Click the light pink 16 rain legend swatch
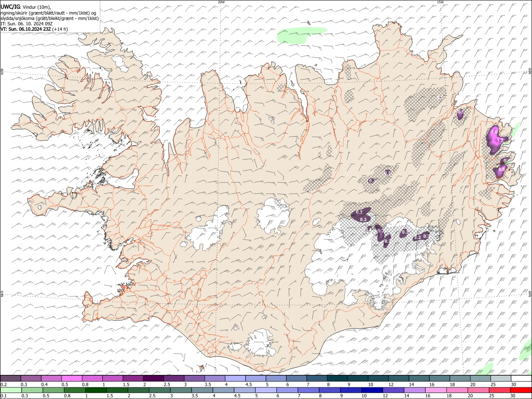Screen dimensions: 532x399 (x=436, y=390)
